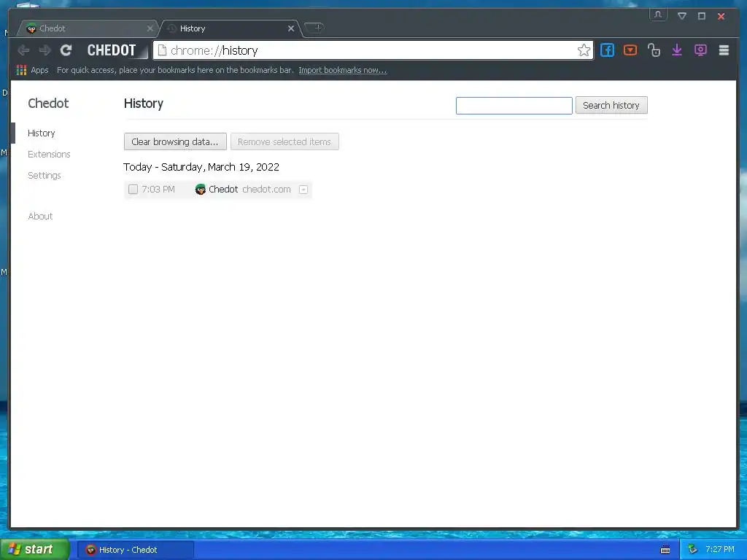Go forward using the forward arrow
The image size is (747, 560).
pyautogui.click(x=44, y=50)
